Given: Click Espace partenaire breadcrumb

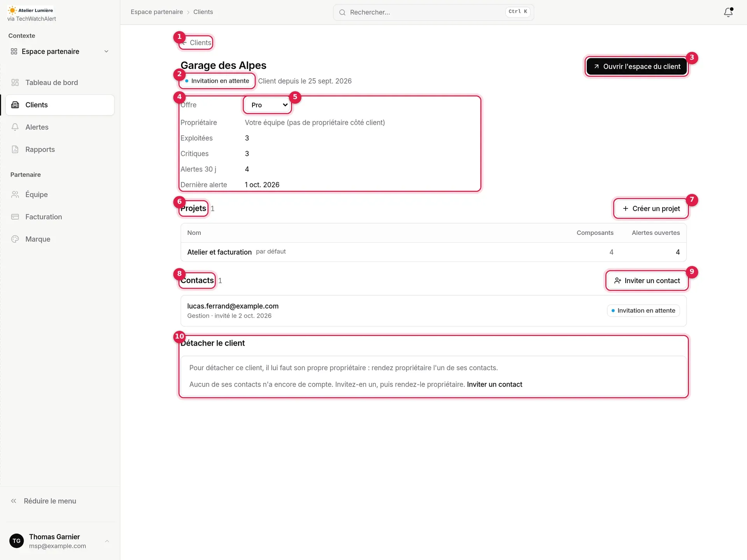Looking at the screenshot, I should coord(157,12).
